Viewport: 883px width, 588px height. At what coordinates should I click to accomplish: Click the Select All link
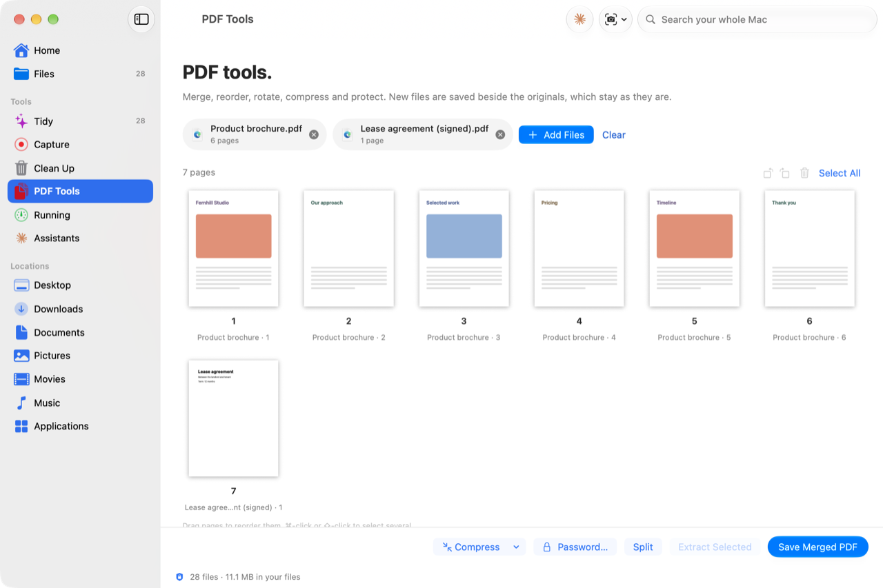tap(840, 173)
